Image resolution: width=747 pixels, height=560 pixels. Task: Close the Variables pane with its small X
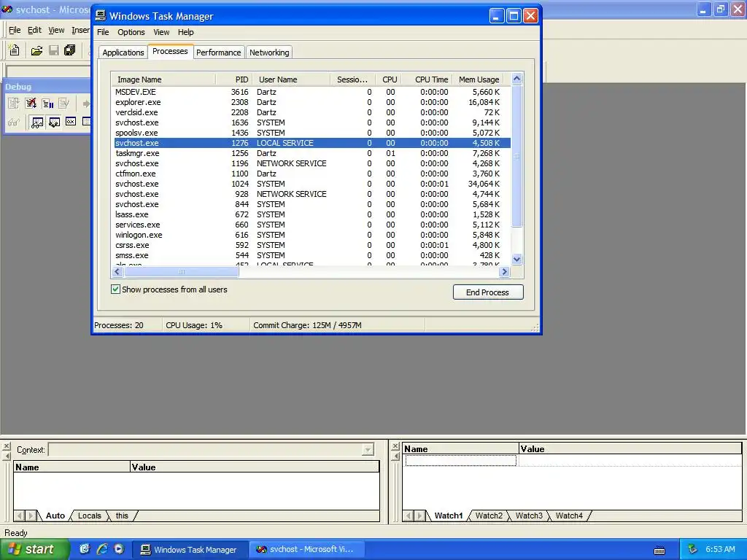pos(6,446)
